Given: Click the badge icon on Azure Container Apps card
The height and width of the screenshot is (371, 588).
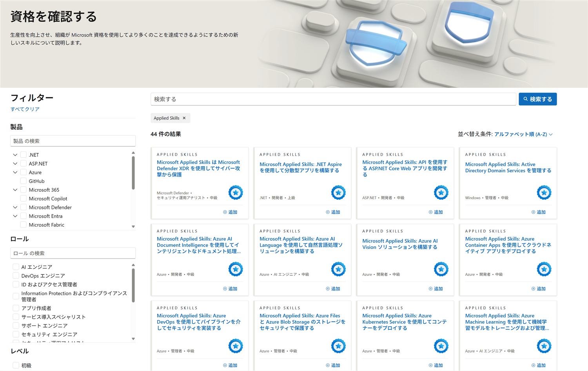Looking at the screenshot, I should pos(544,269).
